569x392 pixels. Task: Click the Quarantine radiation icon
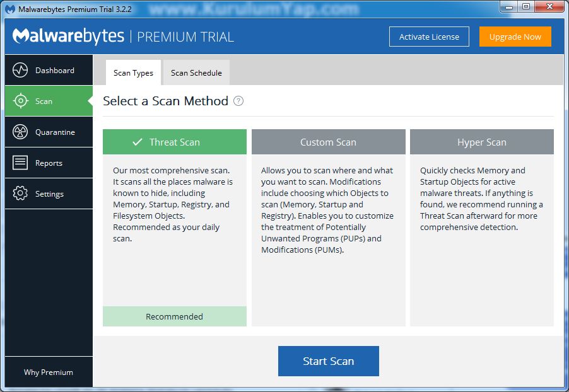coord(20,132)
